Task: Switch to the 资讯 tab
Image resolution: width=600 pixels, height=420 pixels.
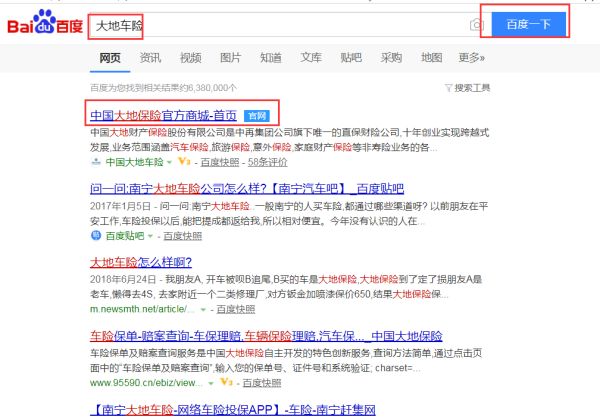Action: [x=150, y=58]
